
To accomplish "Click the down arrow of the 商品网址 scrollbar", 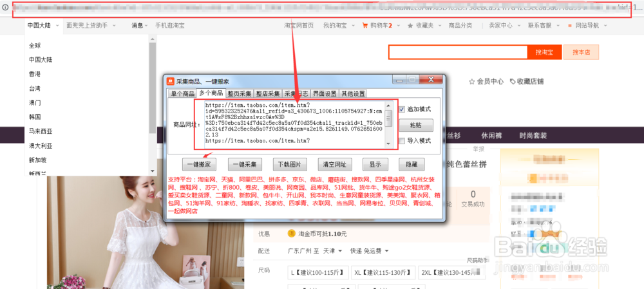I will point(388,144).
